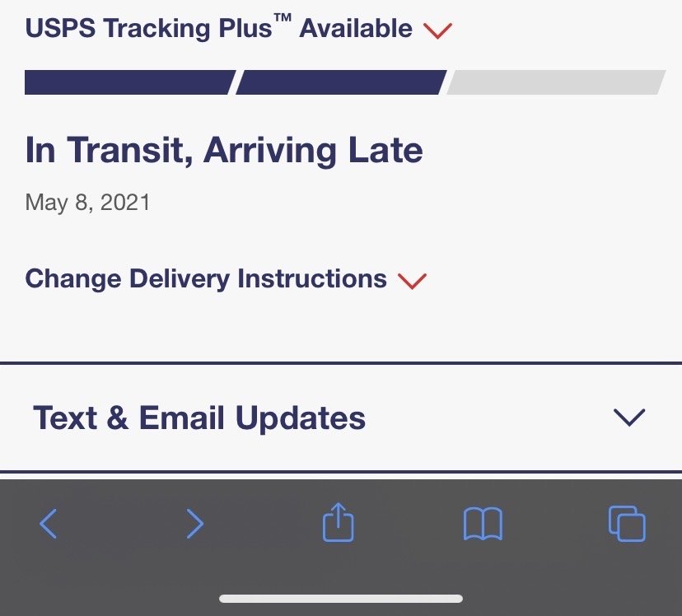682x616 pixels.
Task: Tap the Safari back arrow
Action: [49, 524]
